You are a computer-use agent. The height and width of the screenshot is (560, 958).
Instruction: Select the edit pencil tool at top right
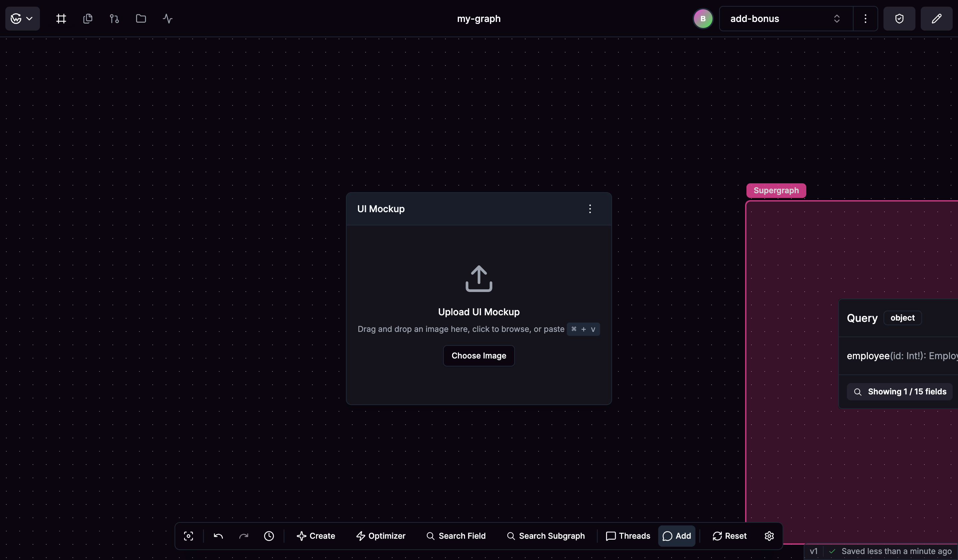[936, 18]
